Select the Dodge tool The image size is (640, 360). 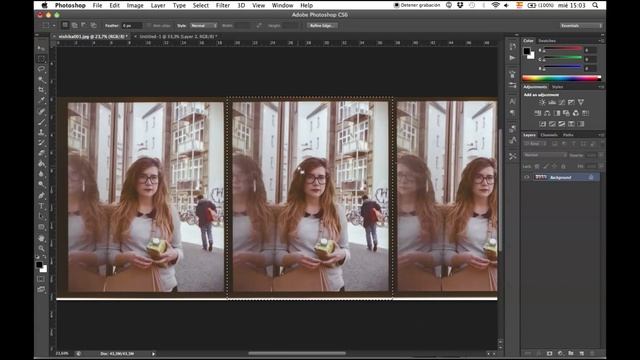pyautogui.click(x=41, y=184)
